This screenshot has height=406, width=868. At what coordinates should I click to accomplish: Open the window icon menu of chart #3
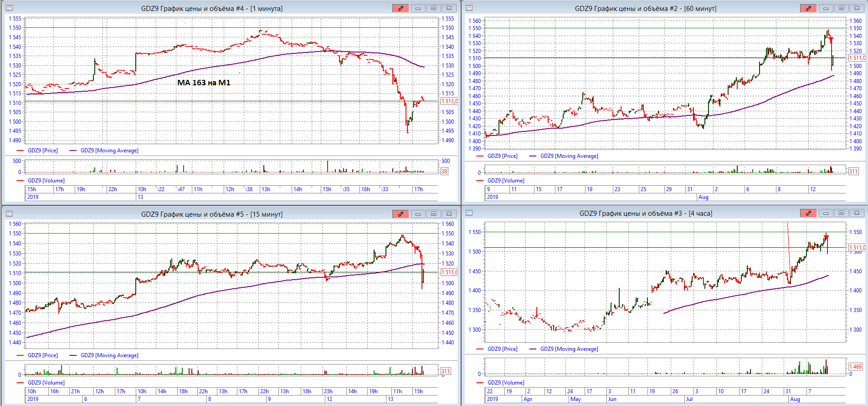click(x=469, y=213)
